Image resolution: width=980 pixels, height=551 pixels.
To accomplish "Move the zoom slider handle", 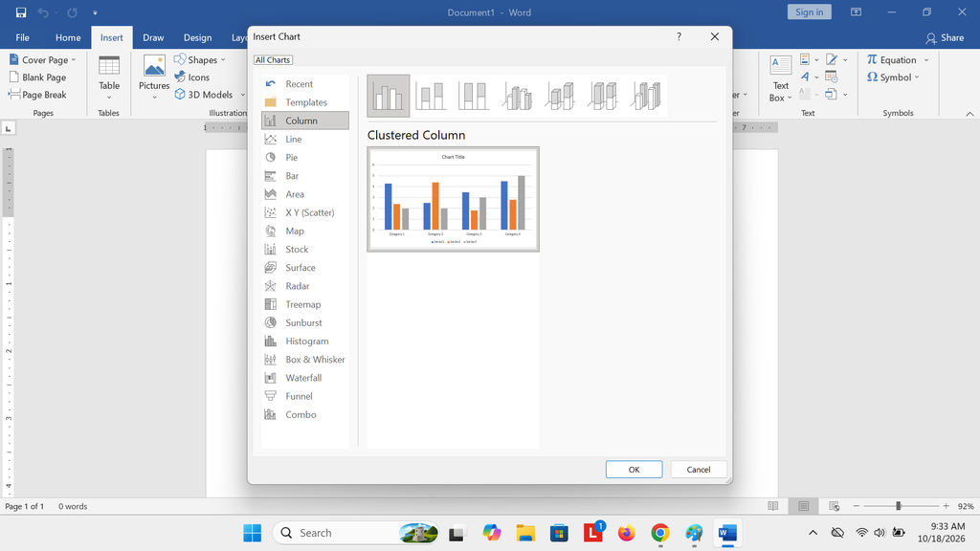I will point(898,506).
